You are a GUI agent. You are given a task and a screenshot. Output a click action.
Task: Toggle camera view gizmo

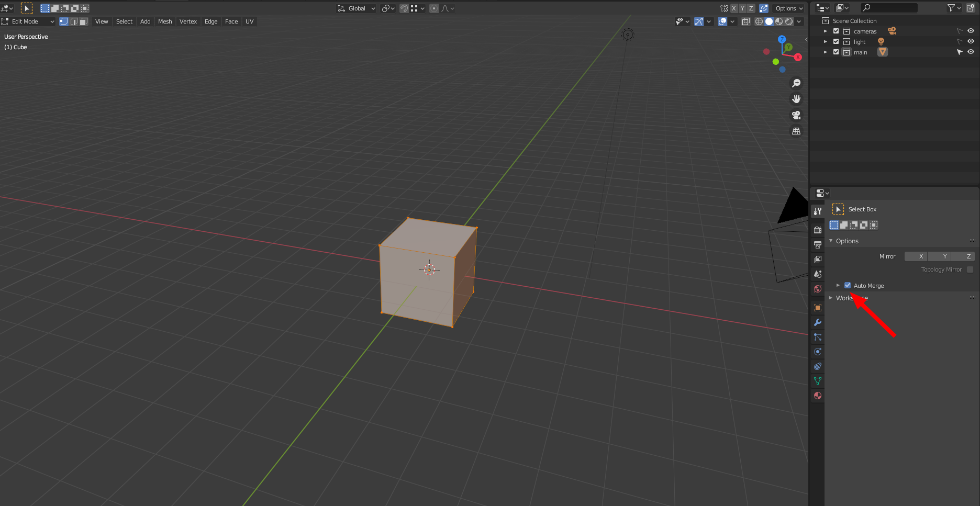[x=796, y=115]
